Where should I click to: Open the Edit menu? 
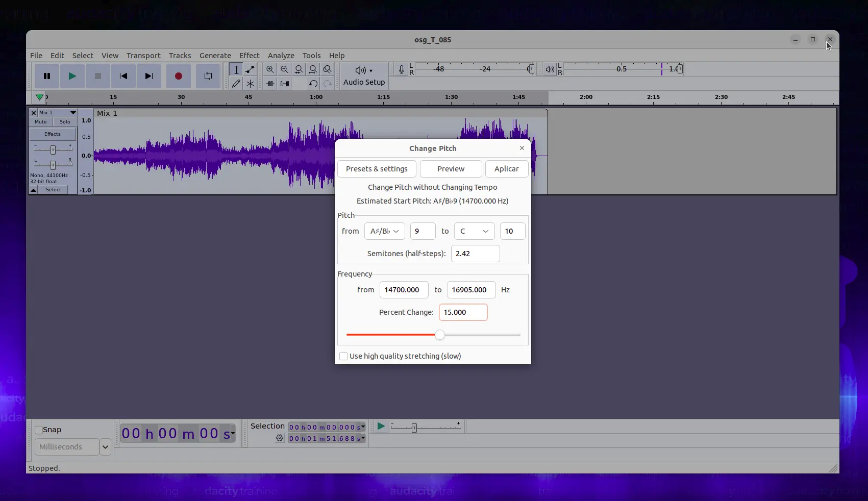tap(57, 56)
